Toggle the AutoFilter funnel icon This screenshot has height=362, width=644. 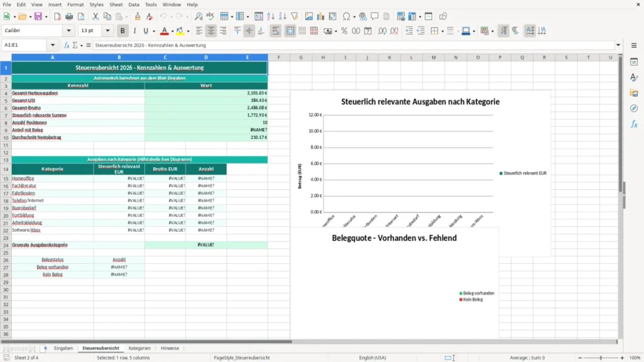[294, 16]
